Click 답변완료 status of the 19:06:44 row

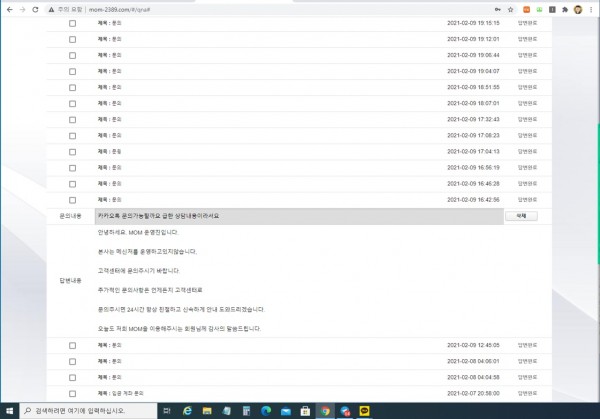click(527, 55)
